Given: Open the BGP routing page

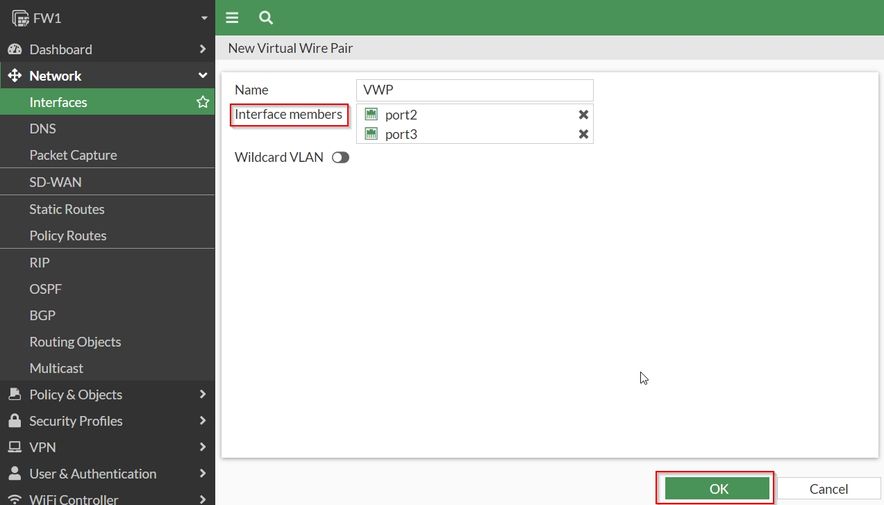Looking at the screenshot, I should [107, 316].
